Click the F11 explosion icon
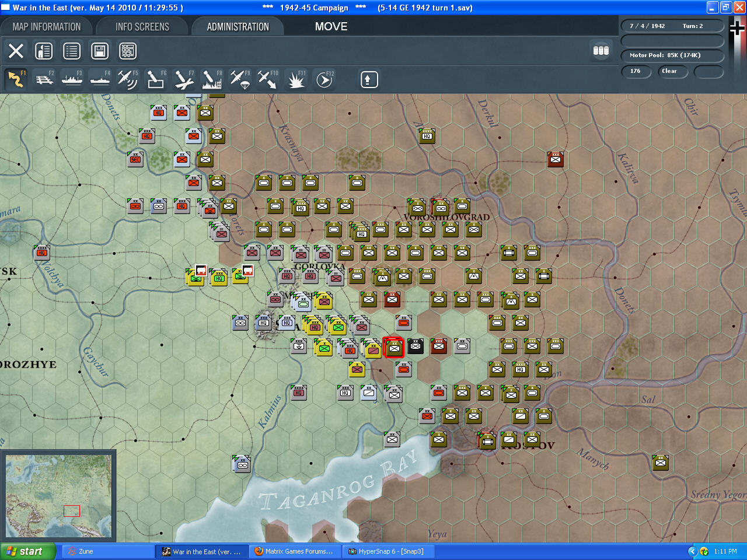The height and width of the screenshot is (560, 747). point(296,79)
